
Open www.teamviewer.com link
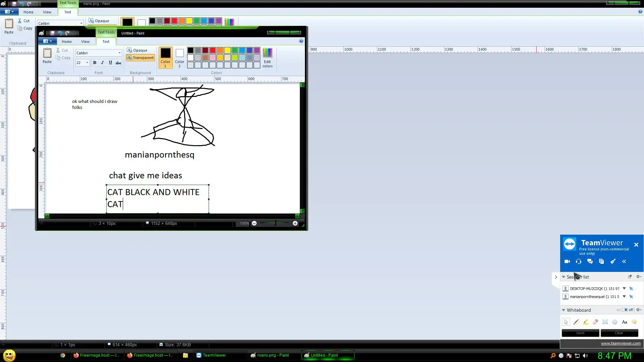(620, 343)
